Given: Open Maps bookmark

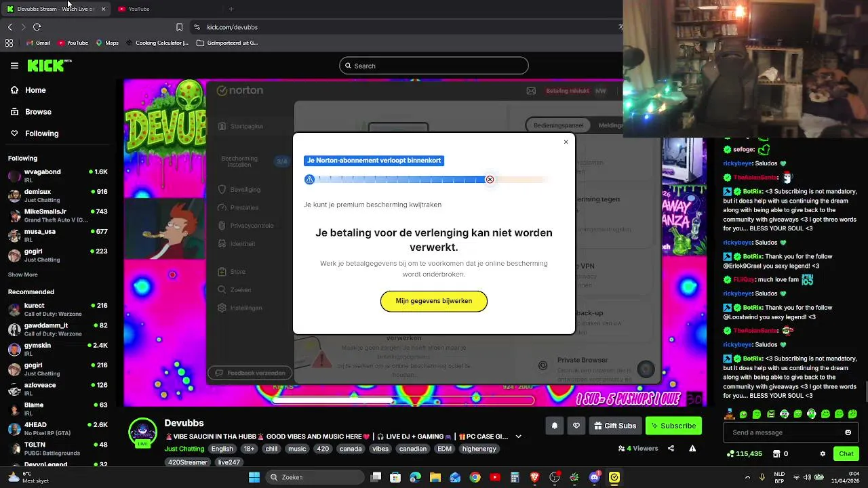Looking at the screenshot, I should (107, 43).
